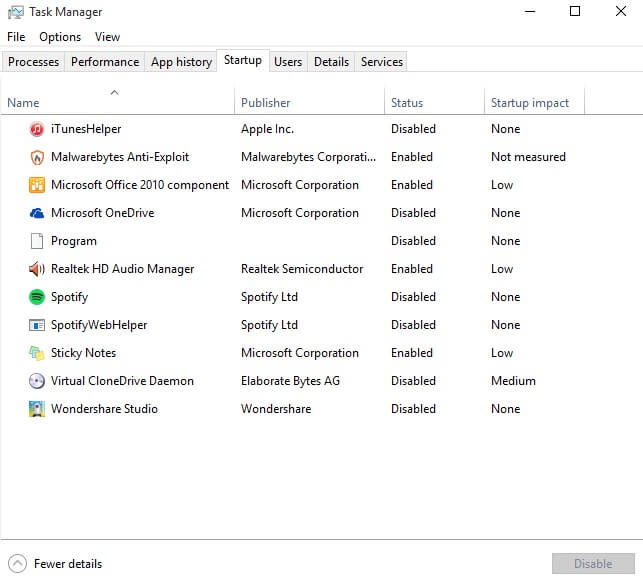Switch to the Users tab
Screen dimensions: 643x585
pos(288,62)
